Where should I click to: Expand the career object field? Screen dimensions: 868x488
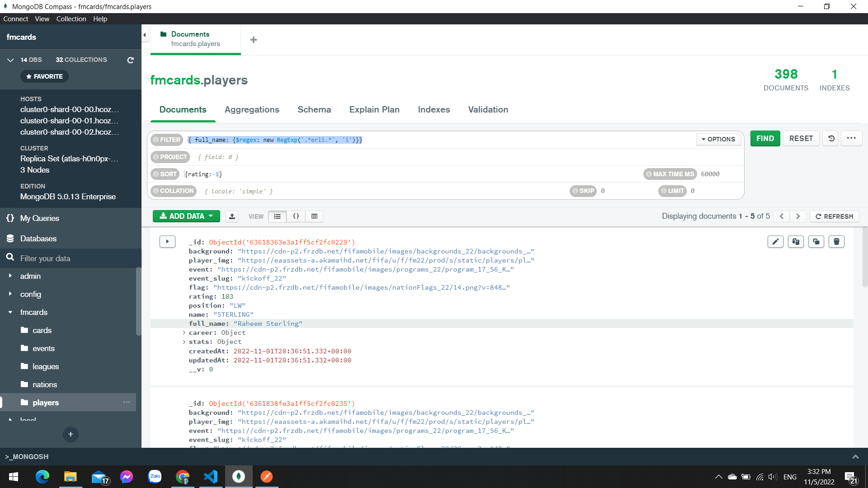(184, 333)
